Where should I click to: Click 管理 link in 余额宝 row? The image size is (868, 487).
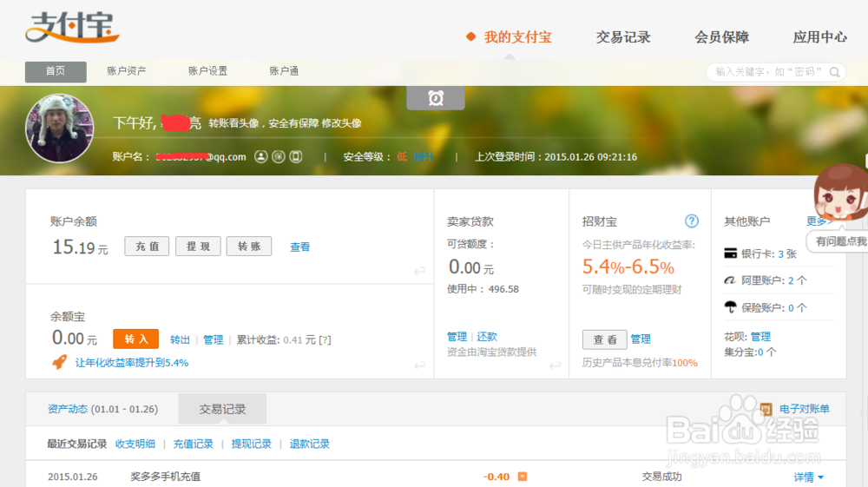pyautogui.click(x=214, y=339)
